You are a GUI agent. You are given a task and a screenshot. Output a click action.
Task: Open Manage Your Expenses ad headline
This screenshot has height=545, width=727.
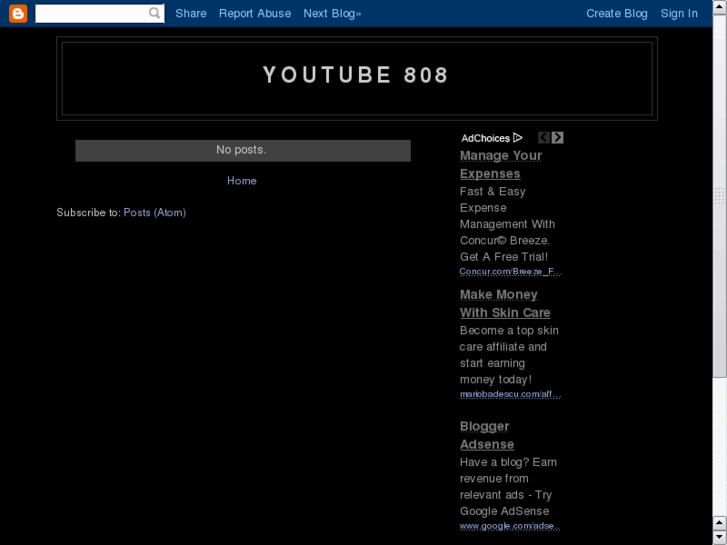click(501, 165)
